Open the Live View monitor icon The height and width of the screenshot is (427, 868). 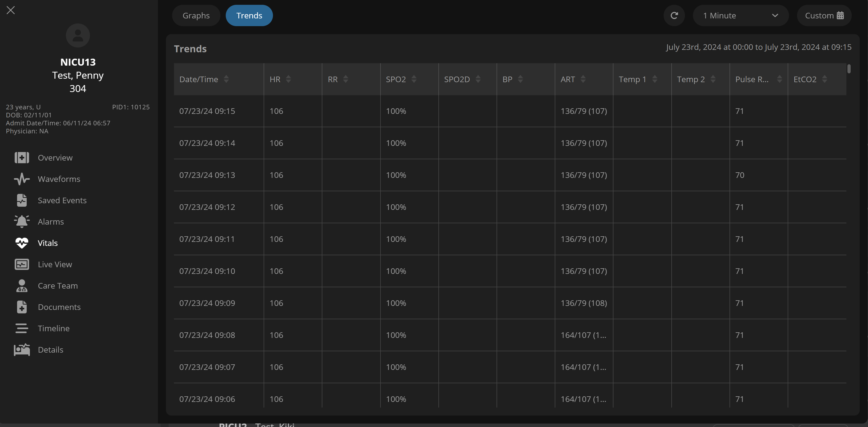click(22, 264)
